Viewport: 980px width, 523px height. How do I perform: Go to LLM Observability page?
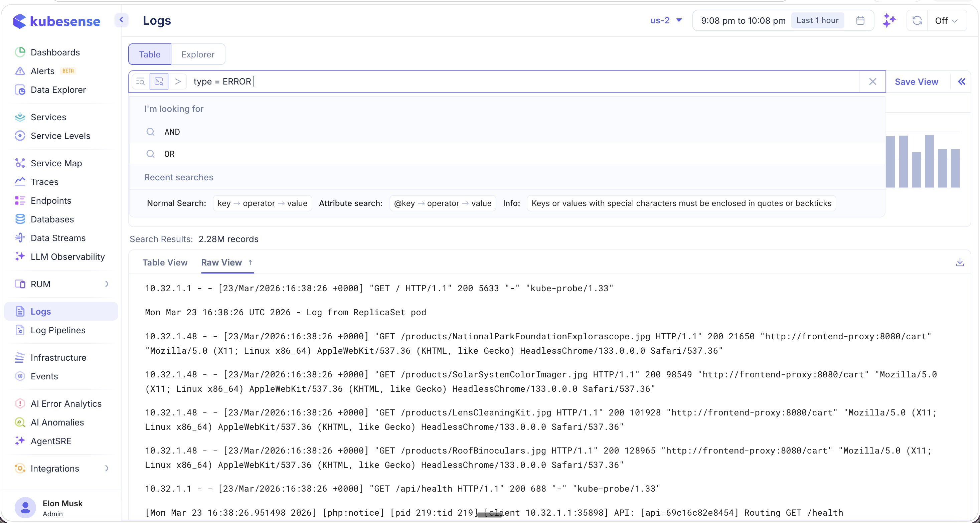click(67, 257)
